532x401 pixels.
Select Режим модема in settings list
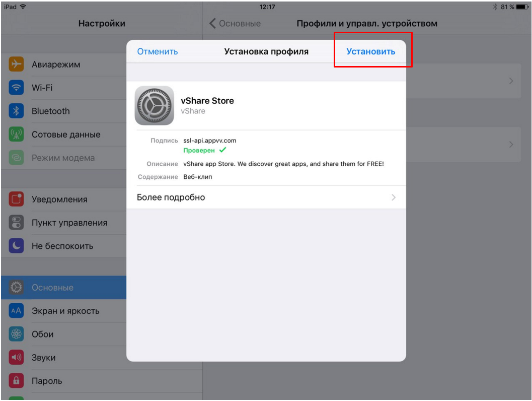(x=64, y=158)
